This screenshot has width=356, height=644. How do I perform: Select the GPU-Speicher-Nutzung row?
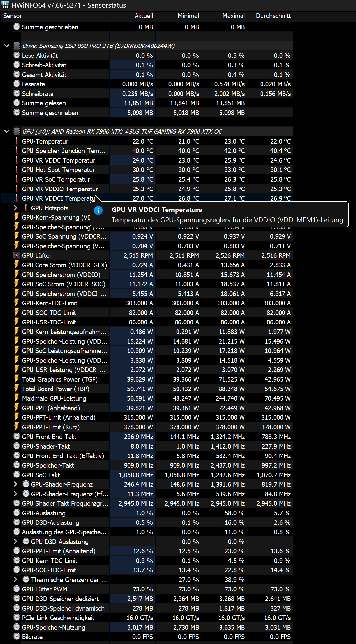[146, 627]
